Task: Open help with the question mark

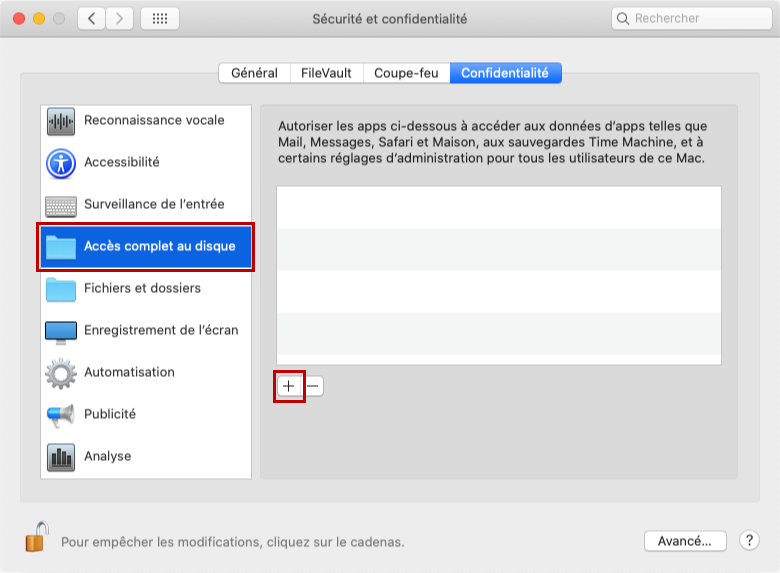Action: click(x=749, y=540)
